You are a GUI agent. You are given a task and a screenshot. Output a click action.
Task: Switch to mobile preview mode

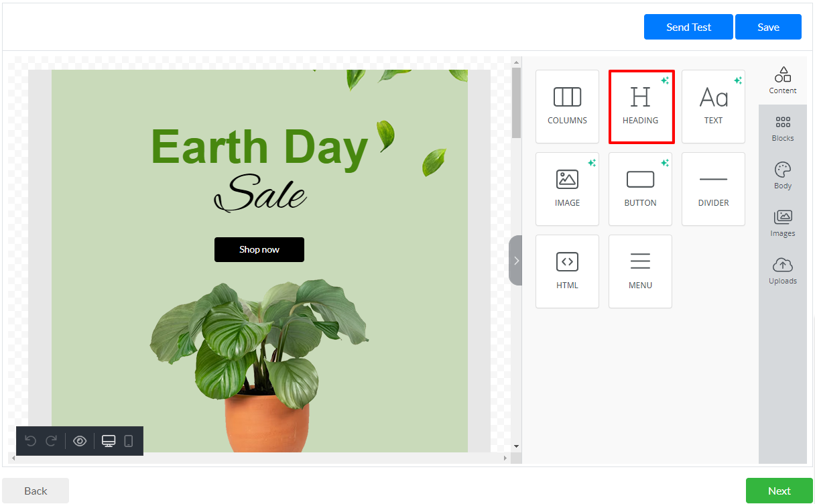click(129, 441)
